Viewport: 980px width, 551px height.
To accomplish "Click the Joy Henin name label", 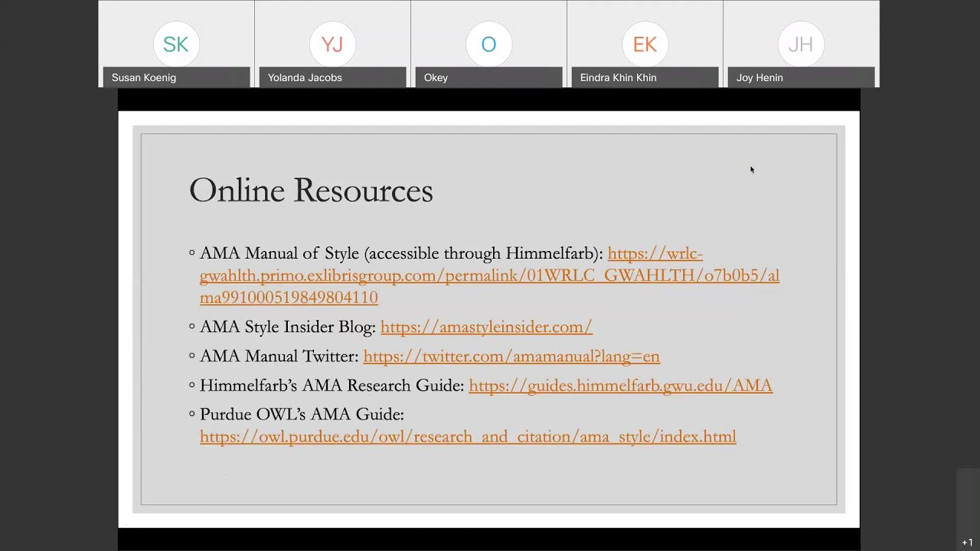I will pos(759,77).
